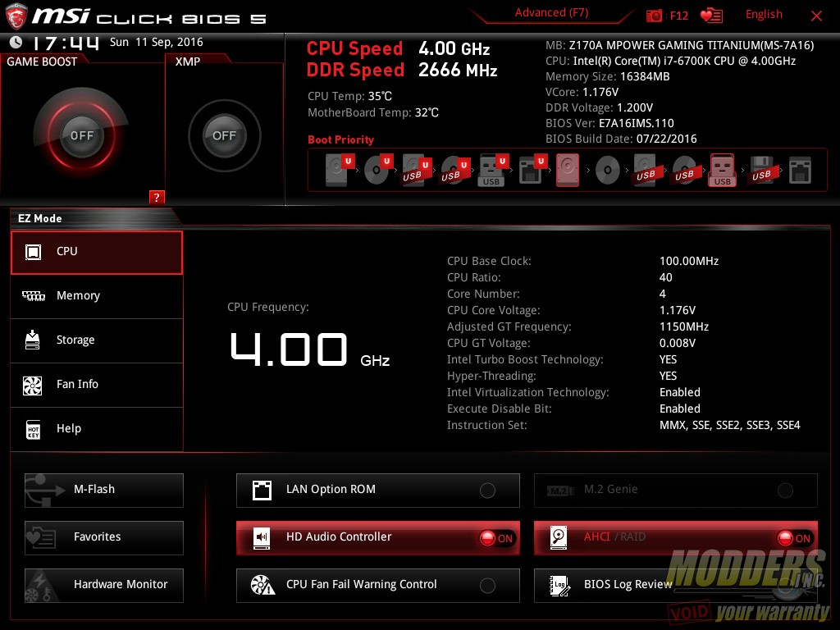This screenshot has width=840, height=630.
Task: Open the Help hotkey section
Action: (97, 430)
